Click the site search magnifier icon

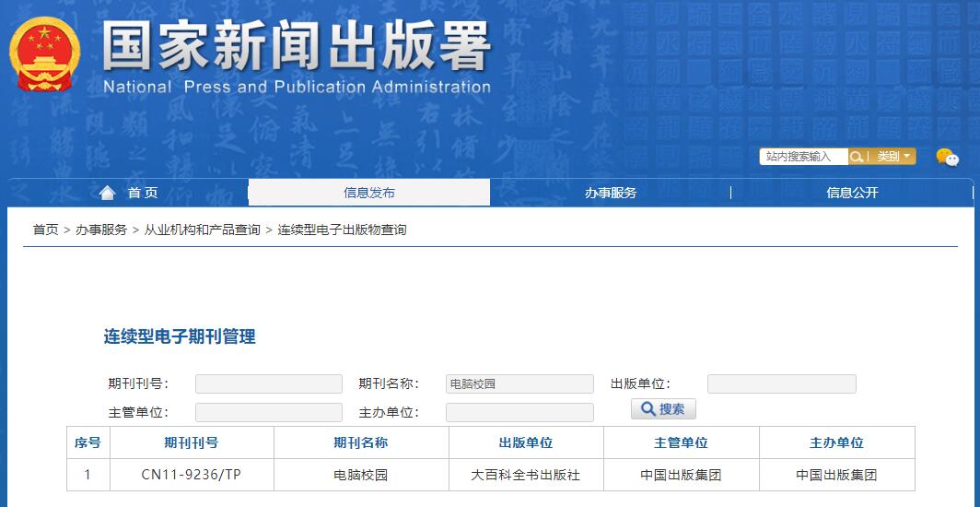click(x=857, y=157)
